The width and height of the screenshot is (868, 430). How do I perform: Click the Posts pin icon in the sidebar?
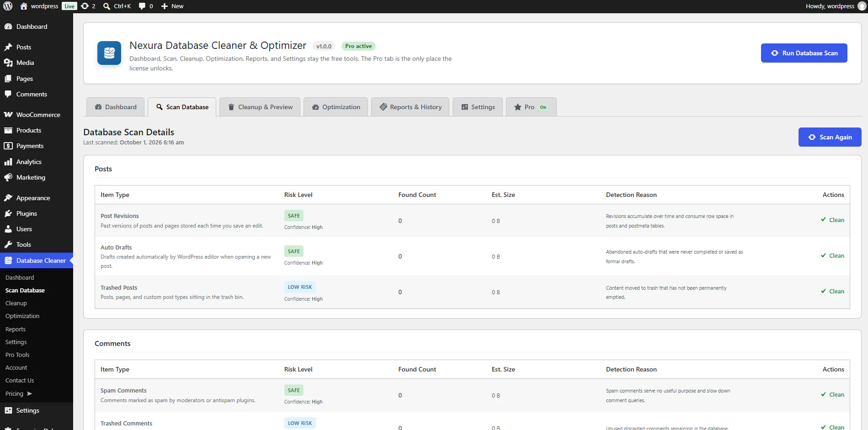tap(8, 47)
